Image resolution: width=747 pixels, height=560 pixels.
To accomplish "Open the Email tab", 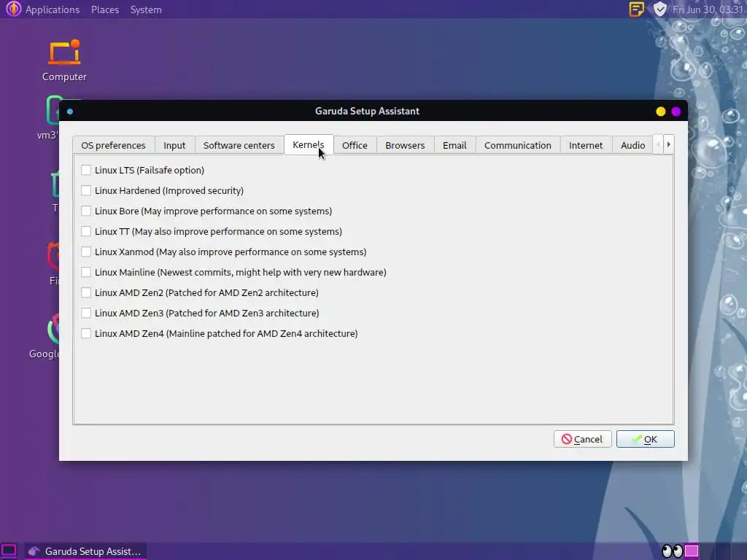I will 454,145.
